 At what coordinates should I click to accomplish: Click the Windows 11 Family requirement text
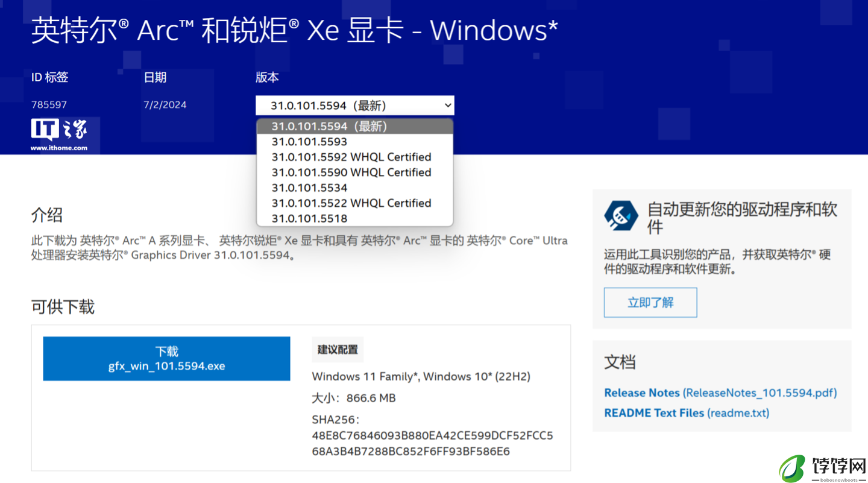tap(421, 376)
